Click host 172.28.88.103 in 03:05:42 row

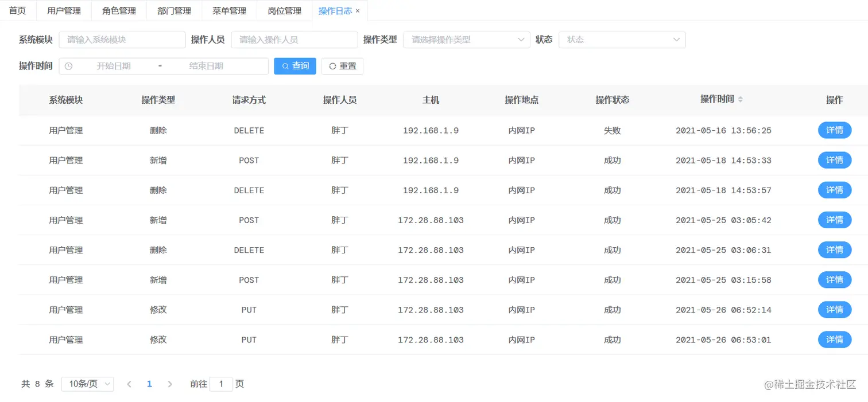(431, 220)
